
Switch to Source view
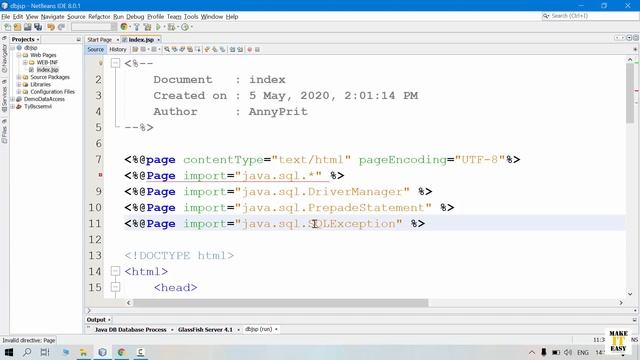tap(96, 49)
